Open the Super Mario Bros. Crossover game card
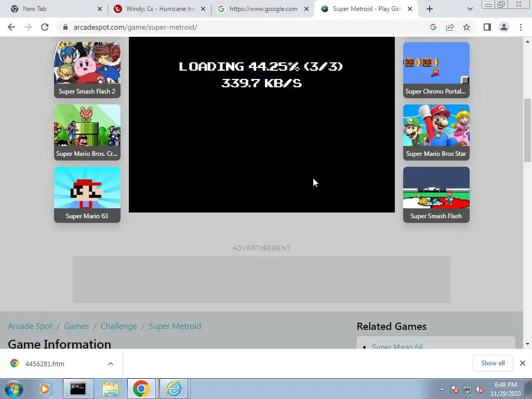This screenshot has width=532, height=399. click(87, 132)
